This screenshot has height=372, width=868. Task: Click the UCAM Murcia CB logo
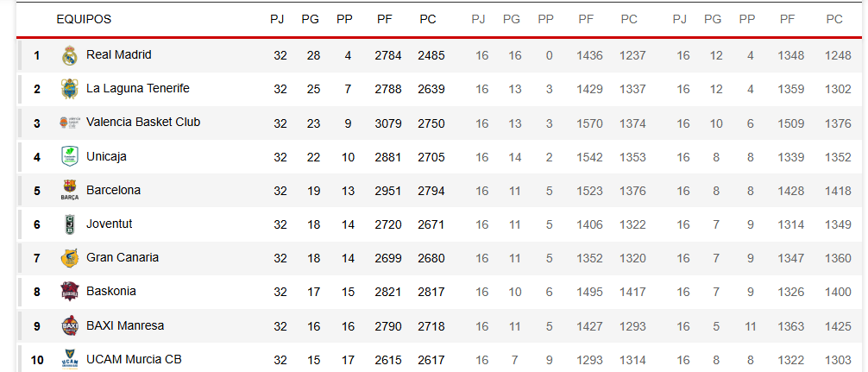click(70, 360)
